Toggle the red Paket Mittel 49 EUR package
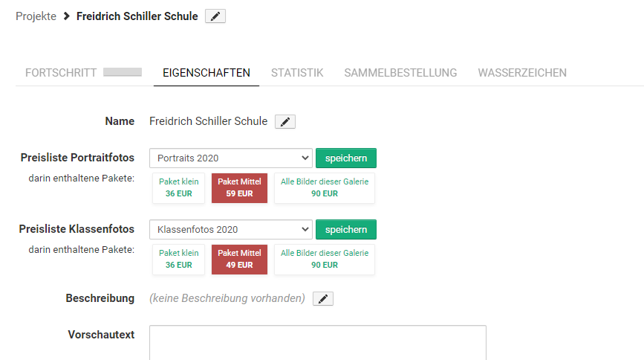 (239, 260)
